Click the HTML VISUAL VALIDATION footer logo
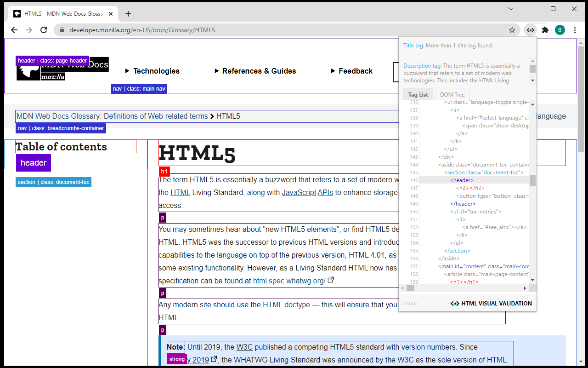Image resolution: width=588 pixels, height=368 pixels. pos(491,304)
